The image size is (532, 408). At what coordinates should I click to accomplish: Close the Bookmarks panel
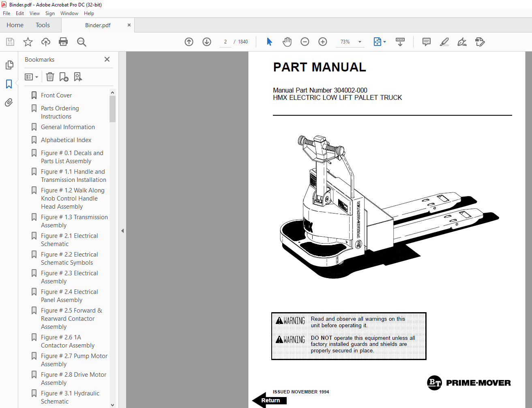(x=107, y=59)
